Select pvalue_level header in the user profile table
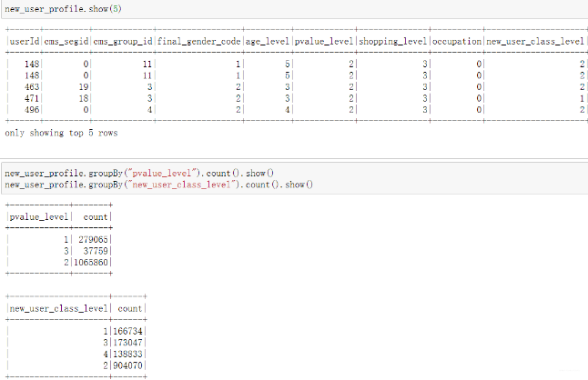Viewport: 588px width, 380px height. [324, 41]
